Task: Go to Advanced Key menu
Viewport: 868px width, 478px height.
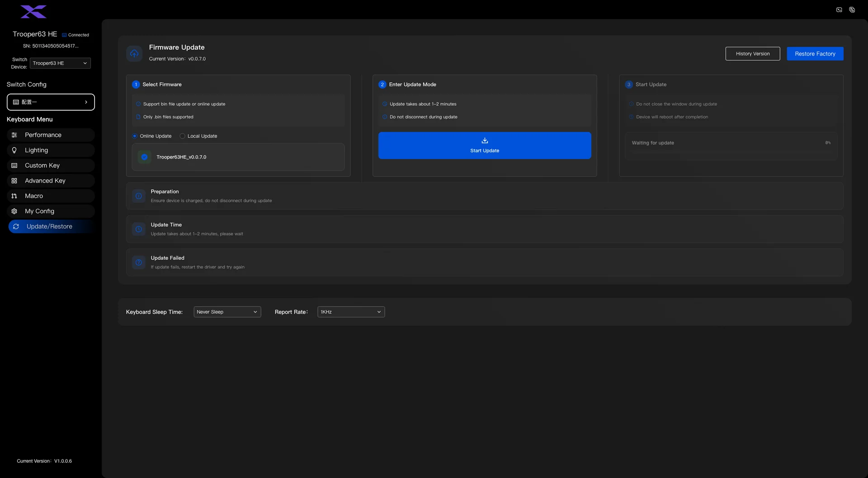Action: point(51,181)
